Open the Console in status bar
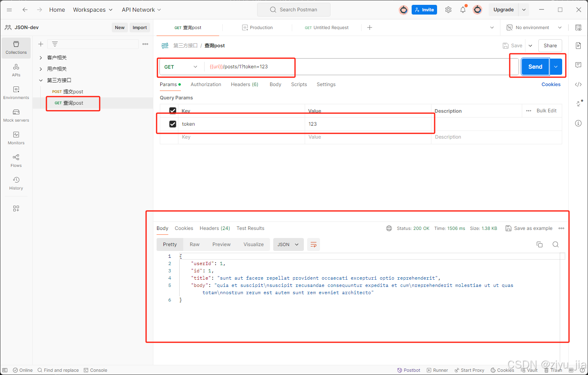Screen dimensions: 588x375 [95, 370]
